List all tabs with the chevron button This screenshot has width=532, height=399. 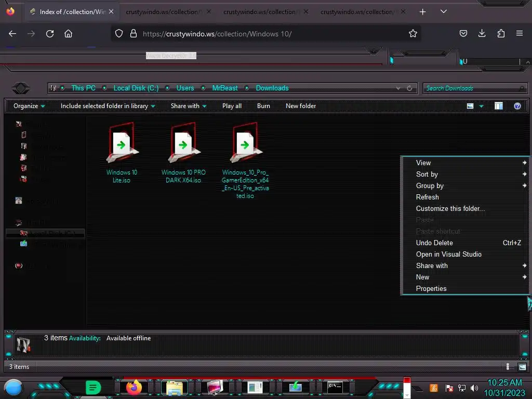click(443, 11)
